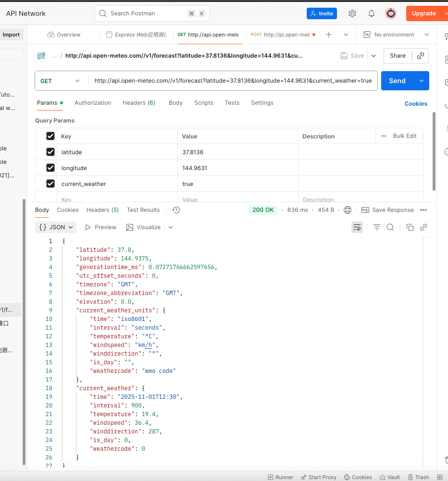Open the Test Results tab

tap(143, 210)
